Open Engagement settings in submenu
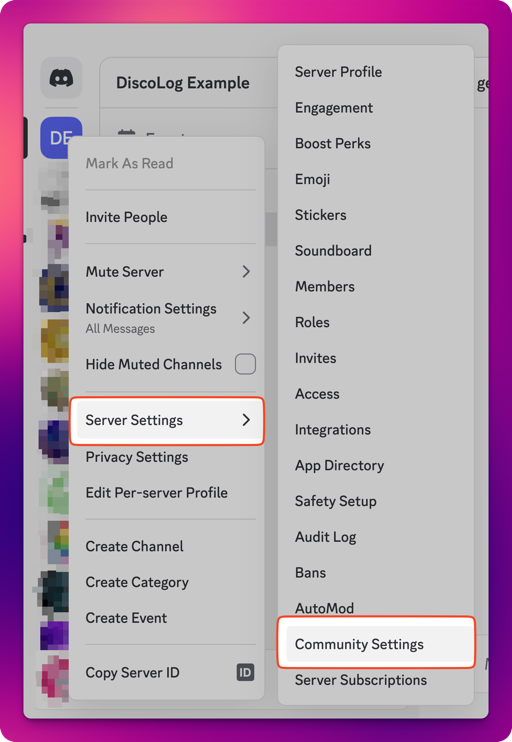Image resolution: width=512 pixels, height=742 pixels. (376, 108)
